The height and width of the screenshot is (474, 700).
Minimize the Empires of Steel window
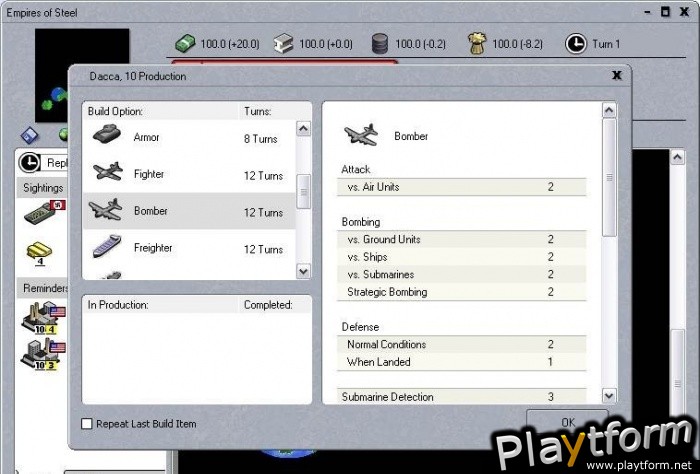[x=648, y=12]
